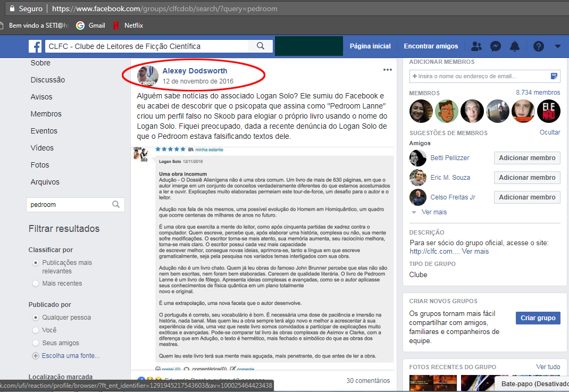Click the first member avatar under Membros
This screenshot has height=392, width=569.
tap(421, 111)
